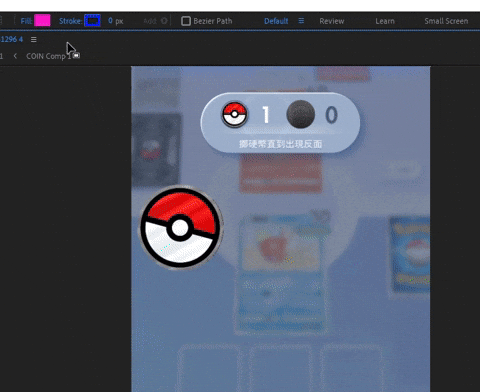Click the composition name tab 1296 4

click(x=11, y=39)
